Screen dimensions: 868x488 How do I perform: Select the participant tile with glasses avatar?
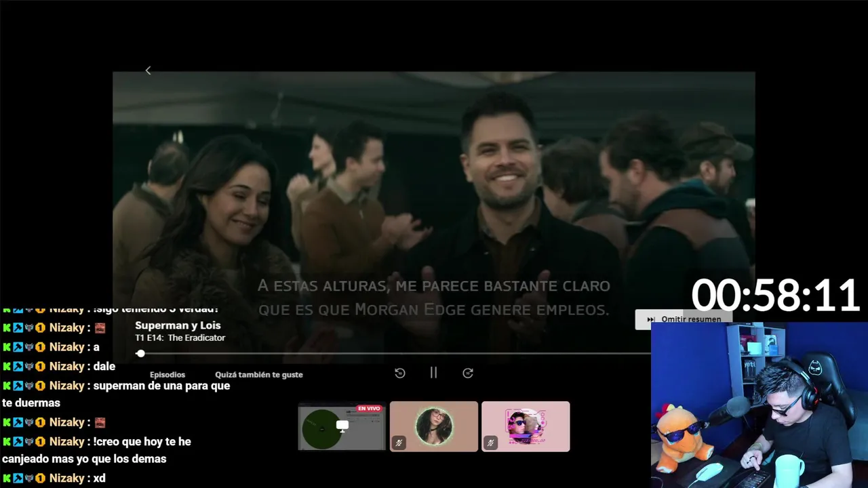434,426
